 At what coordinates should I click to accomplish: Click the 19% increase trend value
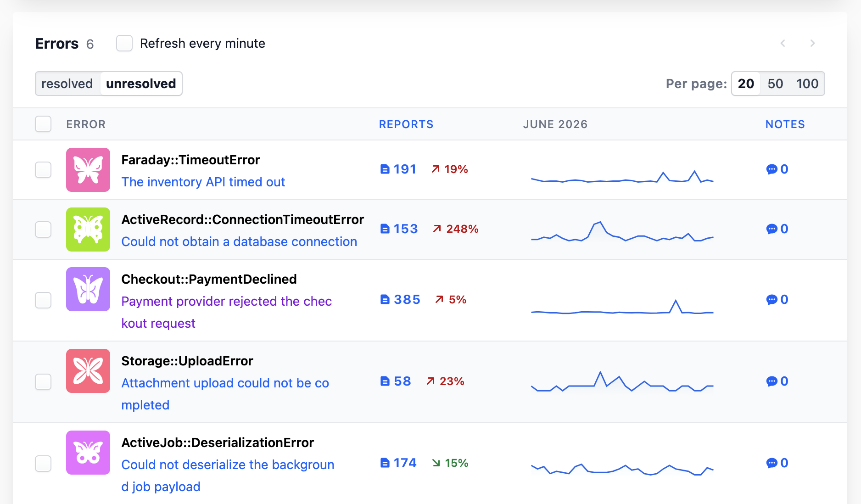(x=449, y=169)
